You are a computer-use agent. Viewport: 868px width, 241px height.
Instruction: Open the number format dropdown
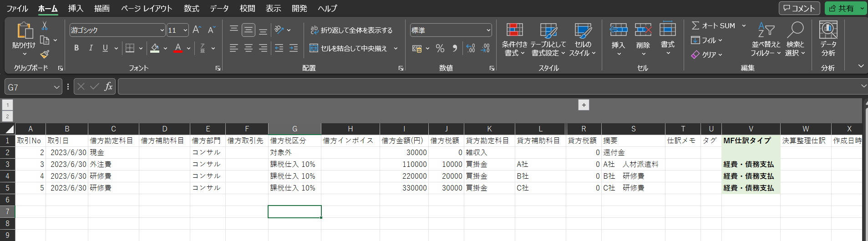488,30
